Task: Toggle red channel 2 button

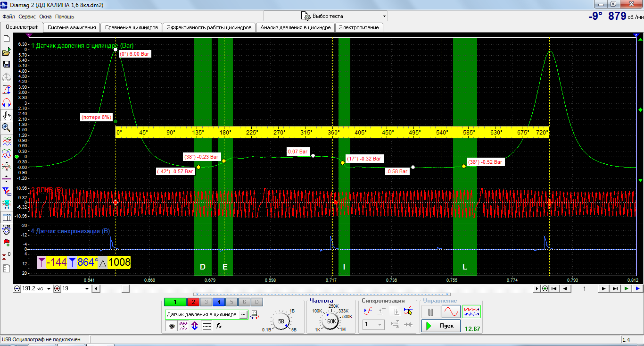Action: 193,302
